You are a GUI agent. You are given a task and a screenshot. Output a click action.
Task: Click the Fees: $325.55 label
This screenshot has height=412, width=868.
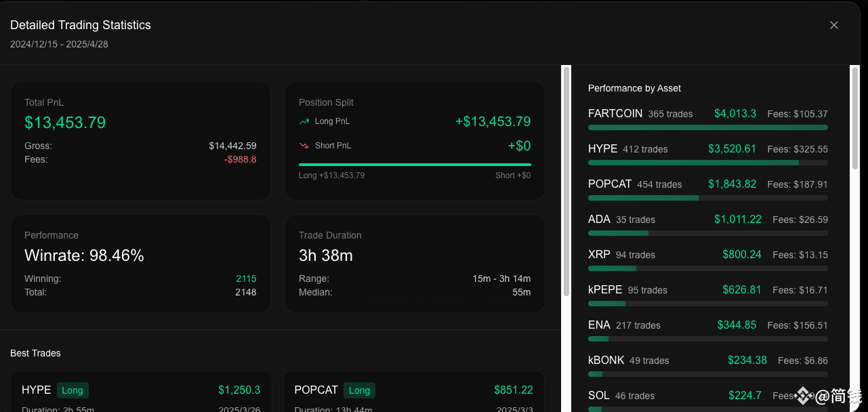(x=798, y=149)
